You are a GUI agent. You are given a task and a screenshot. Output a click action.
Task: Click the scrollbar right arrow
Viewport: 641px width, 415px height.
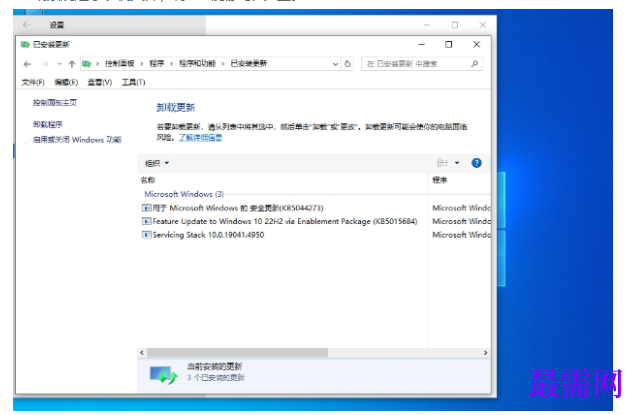pos(486,352)
